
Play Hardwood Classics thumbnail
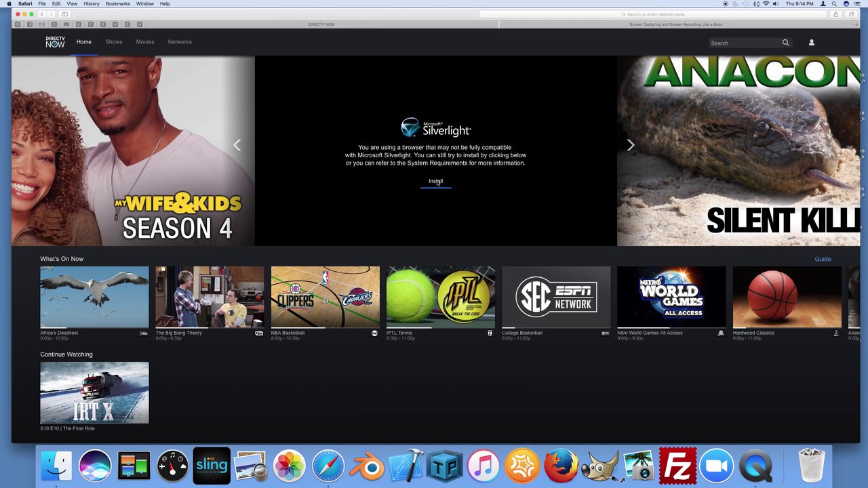[787, 297]
